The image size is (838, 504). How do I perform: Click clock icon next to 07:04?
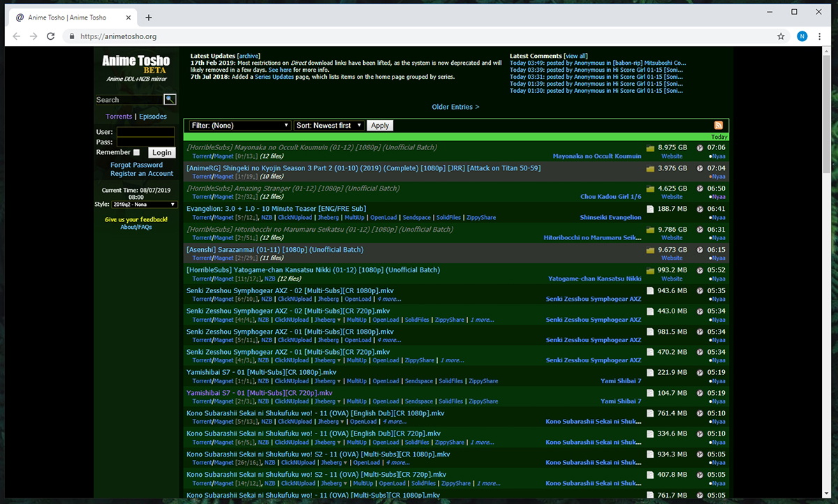click(700, 168)
